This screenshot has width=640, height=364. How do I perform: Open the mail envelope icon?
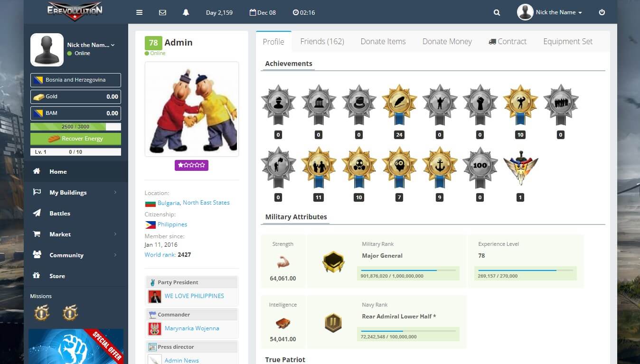(x=162, y=12)
